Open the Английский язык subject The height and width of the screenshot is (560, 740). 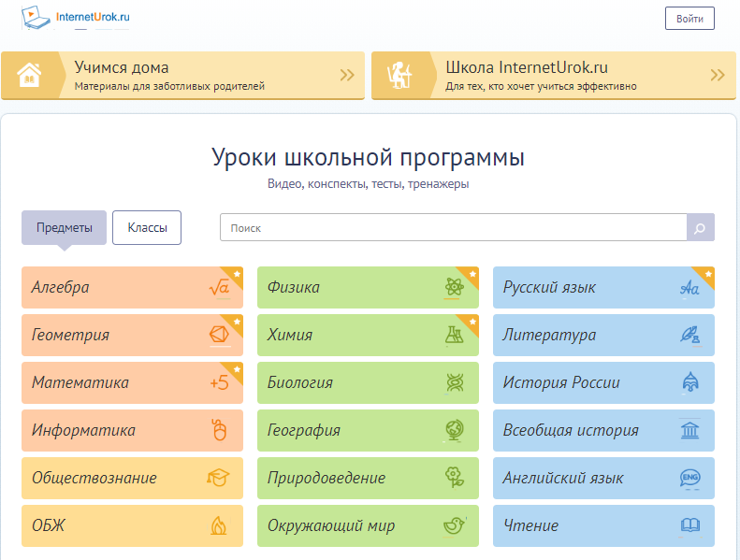pos(603,478)
